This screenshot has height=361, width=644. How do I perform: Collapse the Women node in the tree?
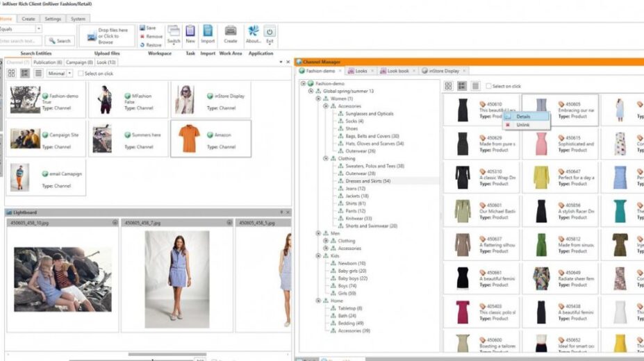tap(318, 99)
